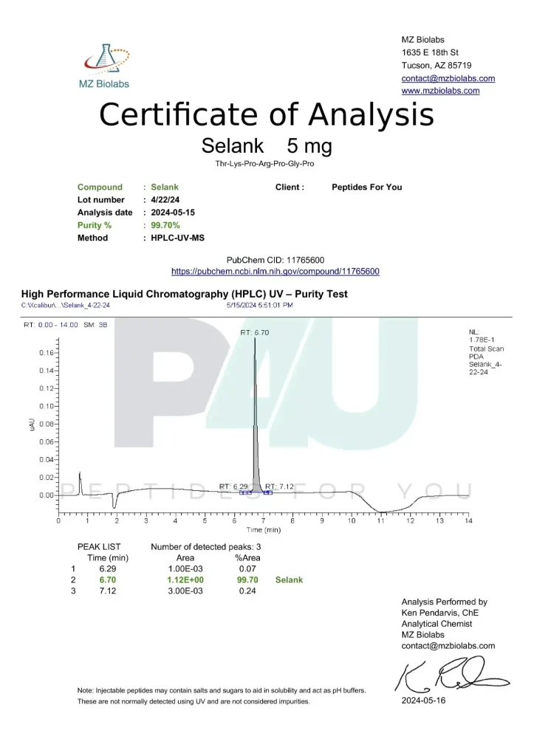Click the sequence 'Thr-Lys-Pro-Arg-Pro-Gly-Pro'
534x756 pixels.
click(264, 164)
